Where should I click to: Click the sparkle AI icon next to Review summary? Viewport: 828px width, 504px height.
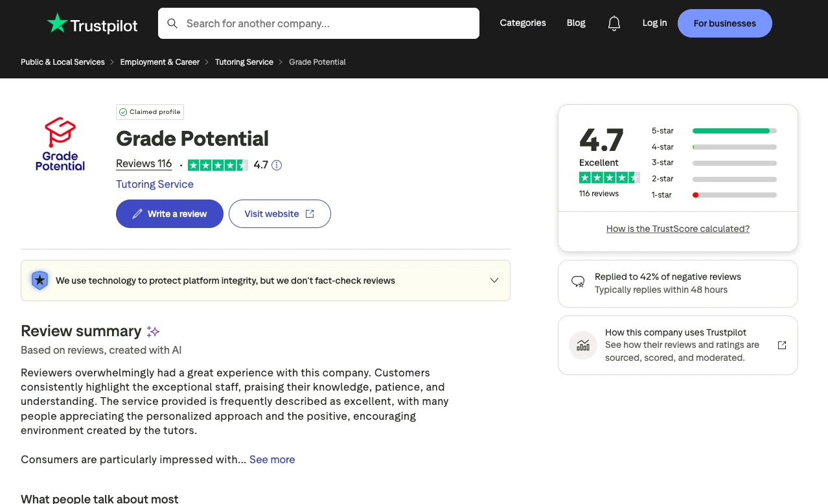153,331
